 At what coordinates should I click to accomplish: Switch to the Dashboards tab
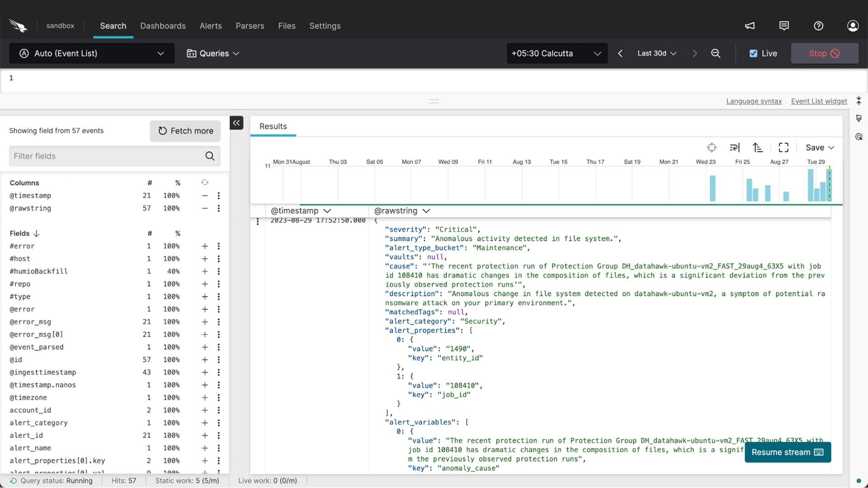click(163, 26)
